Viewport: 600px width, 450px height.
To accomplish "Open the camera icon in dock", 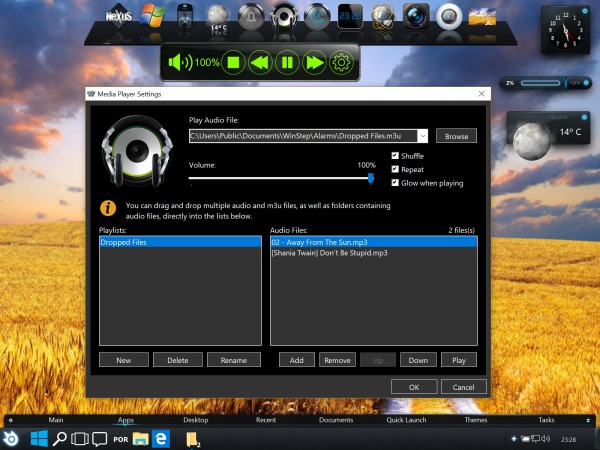I will click(x=416, y=17).
